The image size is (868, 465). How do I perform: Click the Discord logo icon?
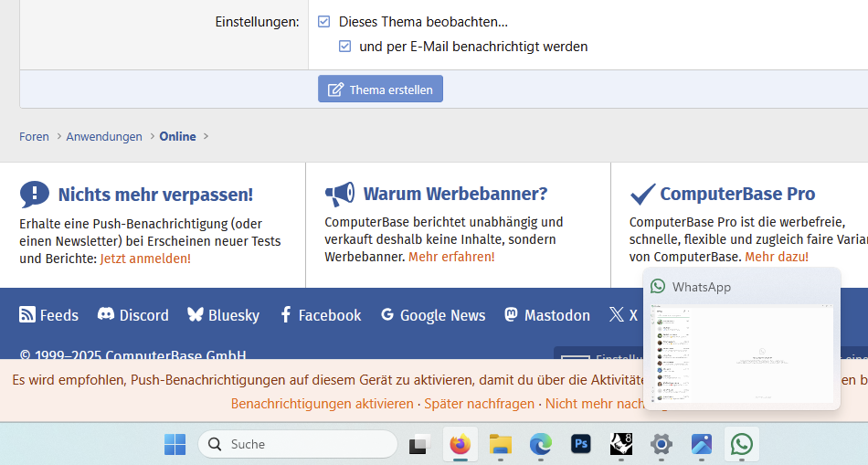(x=106, y=314)
